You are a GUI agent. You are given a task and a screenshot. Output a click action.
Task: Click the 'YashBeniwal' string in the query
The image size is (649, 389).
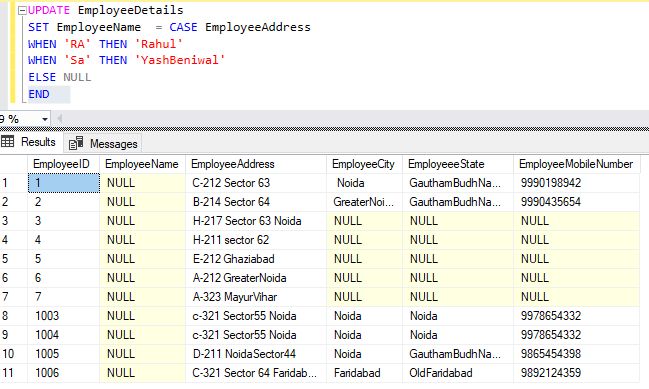180,60
